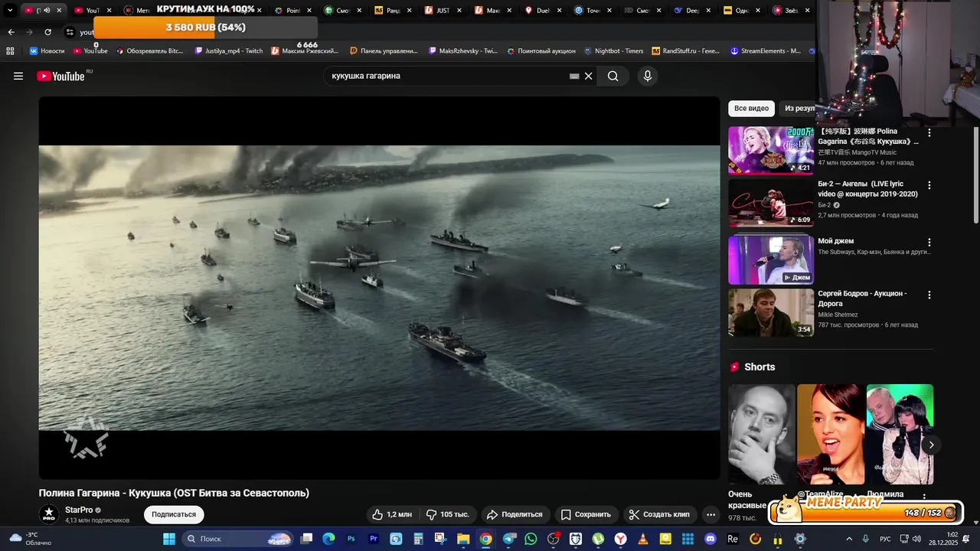Open the Панель управления bookmark
This screenshot has height=551, width=980.
pos(384,51)
